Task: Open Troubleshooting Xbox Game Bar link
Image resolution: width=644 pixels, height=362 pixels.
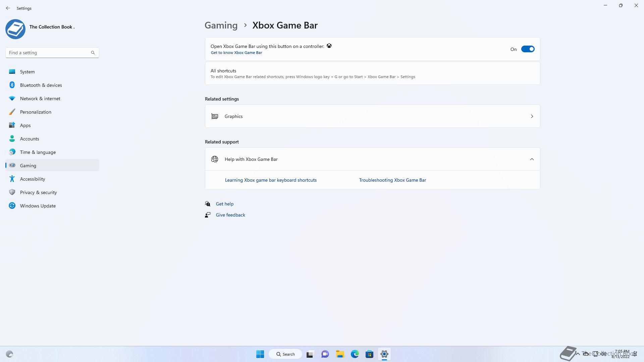Action: point(392,180)
